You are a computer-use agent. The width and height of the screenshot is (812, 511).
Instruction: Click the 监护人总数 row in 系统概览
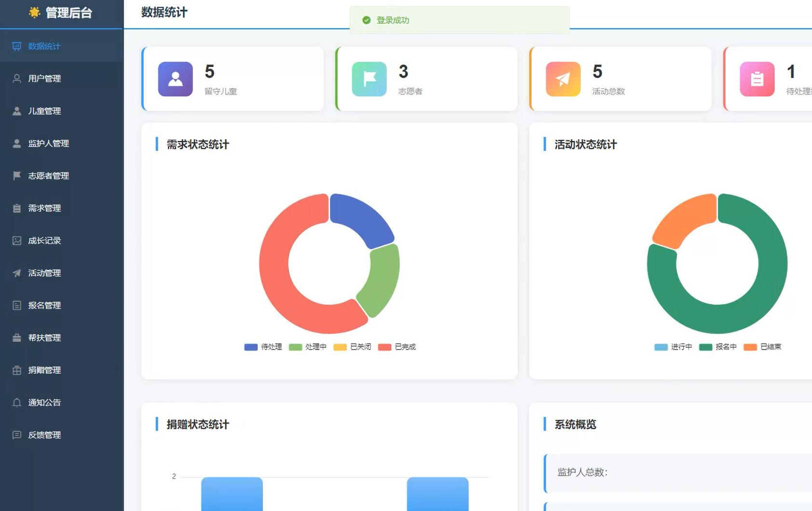[678, 473]
